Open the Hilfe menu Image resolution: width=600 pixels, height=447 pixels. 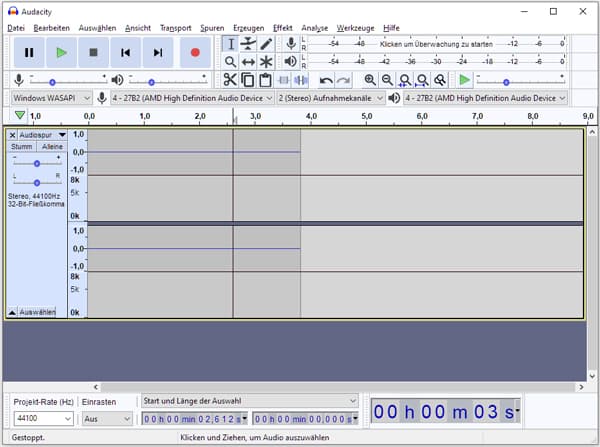click(x=391, y=28)
